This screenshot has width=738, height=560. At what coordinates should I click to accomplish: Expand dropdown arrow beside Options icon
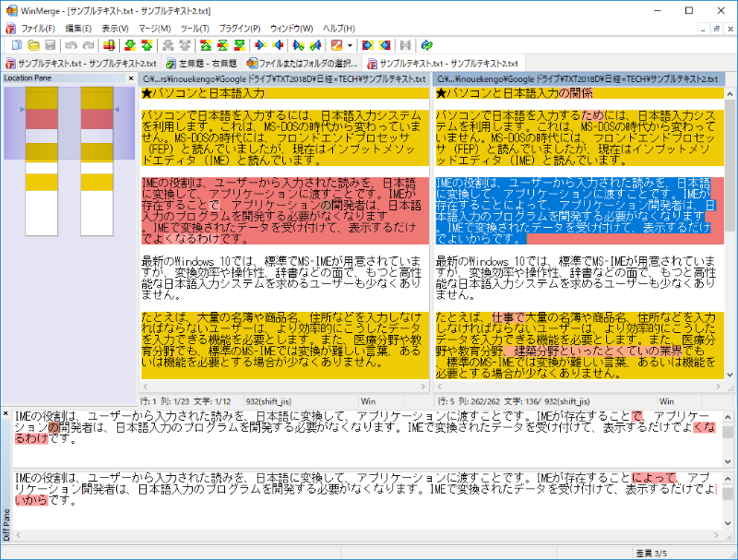click(x=350, y=45)
